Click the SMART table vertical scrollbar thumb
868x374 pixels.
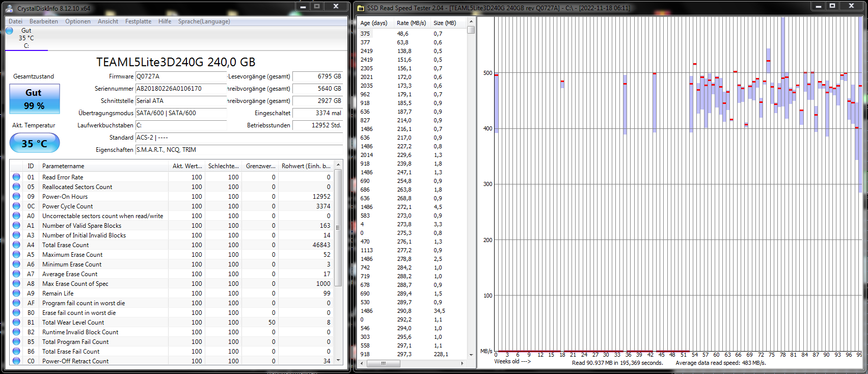338,228
